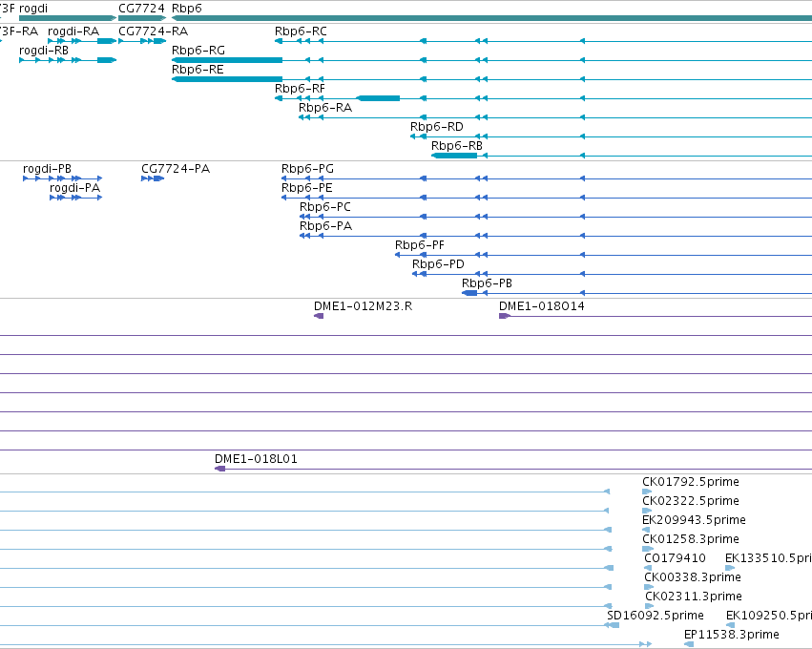Viewport: 812px width, 649px height.
Task: Select the Rbp6-RC transcript label
Action: click(301, 31)
